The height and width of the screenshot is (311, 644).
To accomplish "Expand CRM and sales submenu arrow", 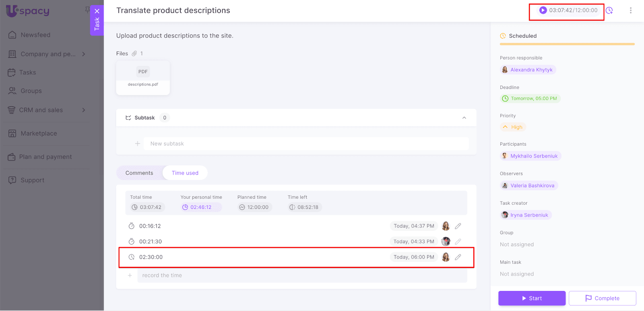I will point(84,110).
